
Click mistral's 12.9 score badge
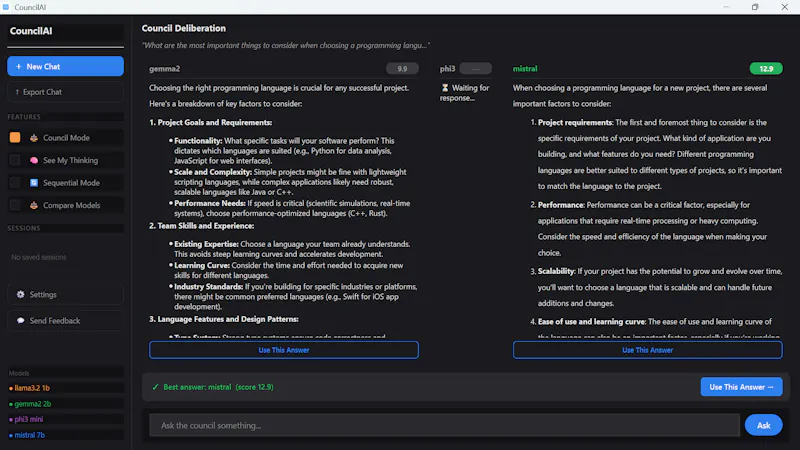tap(766, 68)
